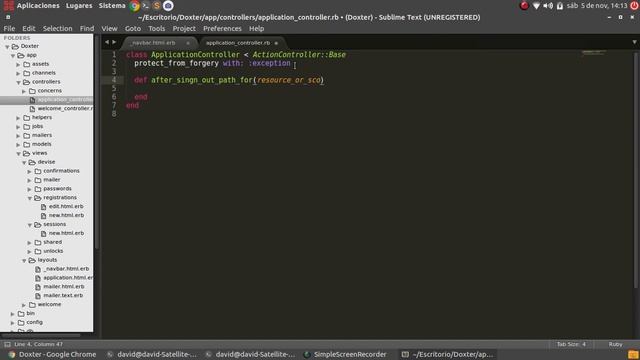Click the editor vertical scrollbar
The width and height of the screenshot is (640, 360).
tap(635, 170)
